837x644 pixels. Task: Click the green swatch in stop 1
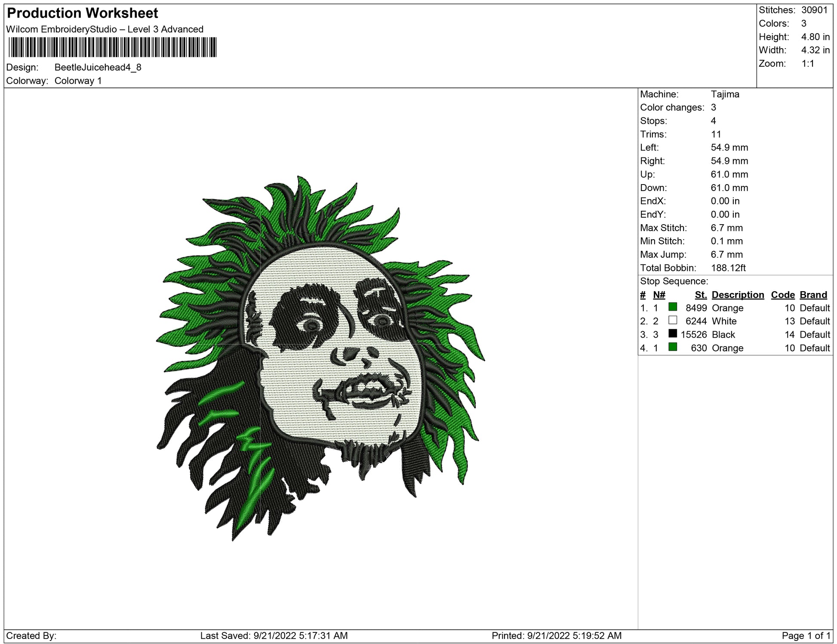[x=673, y=307]
